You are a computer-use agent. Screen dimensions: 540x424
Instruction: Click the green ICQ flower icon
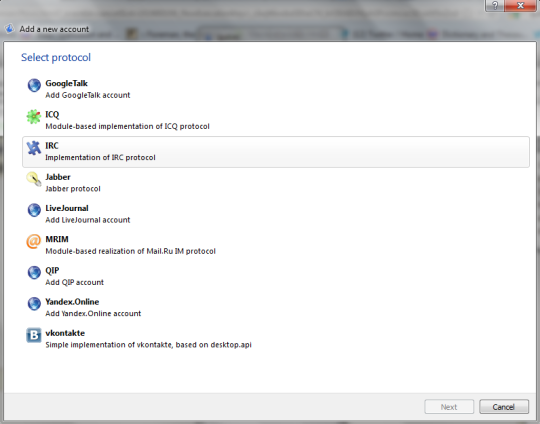[x=34, y=117]
